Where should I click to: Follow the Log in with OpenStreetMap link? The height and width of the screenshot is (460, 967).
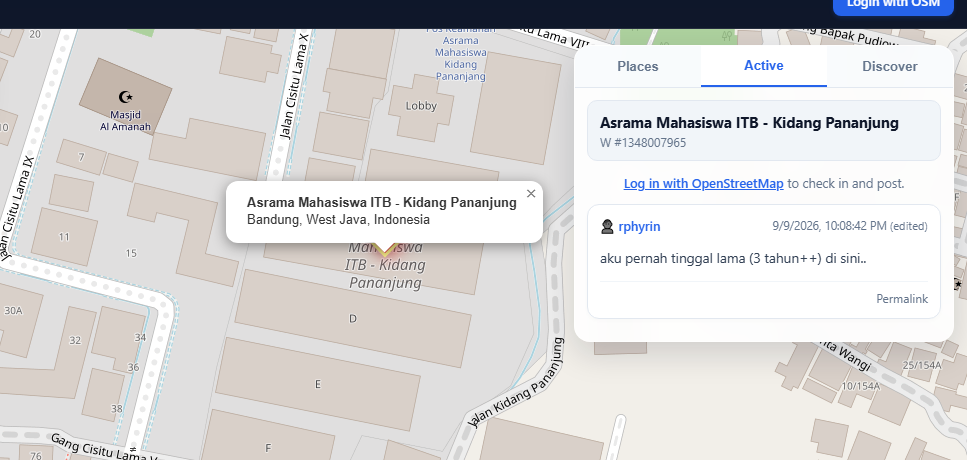[704, 184]
